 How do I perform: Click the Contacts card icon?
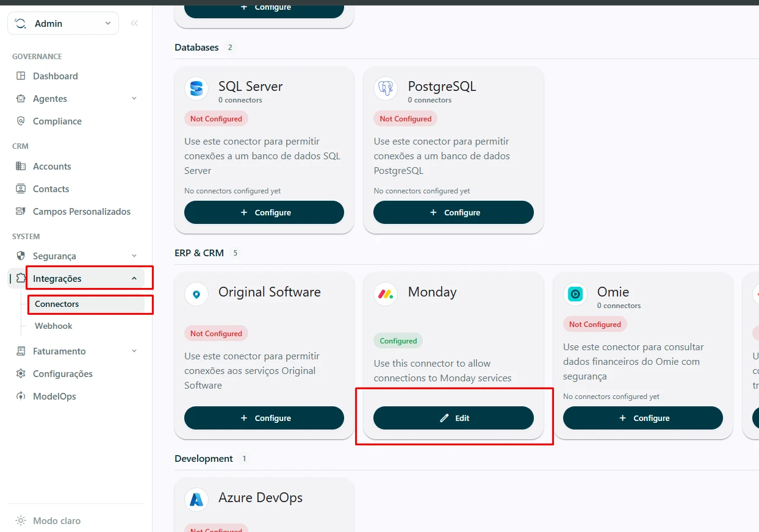point(21,189)
